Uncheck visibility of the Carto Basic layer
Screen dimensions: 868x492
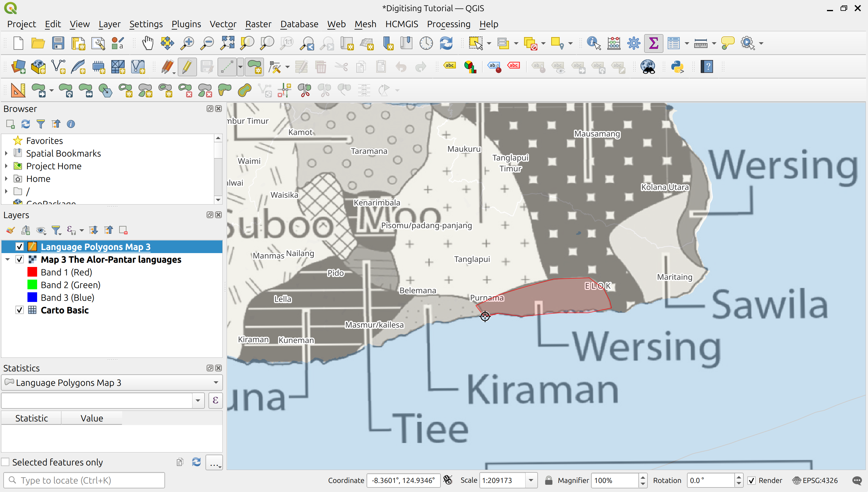[x=19, y=310]
